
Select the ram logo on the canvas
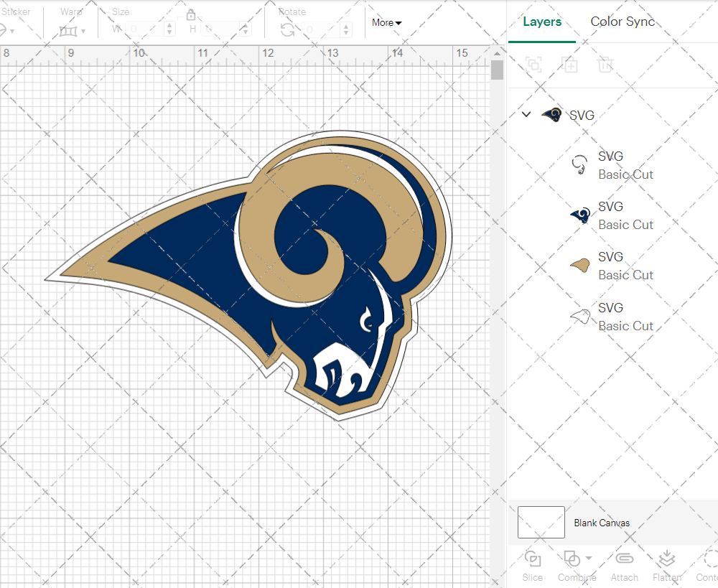(x=248, y=275)
